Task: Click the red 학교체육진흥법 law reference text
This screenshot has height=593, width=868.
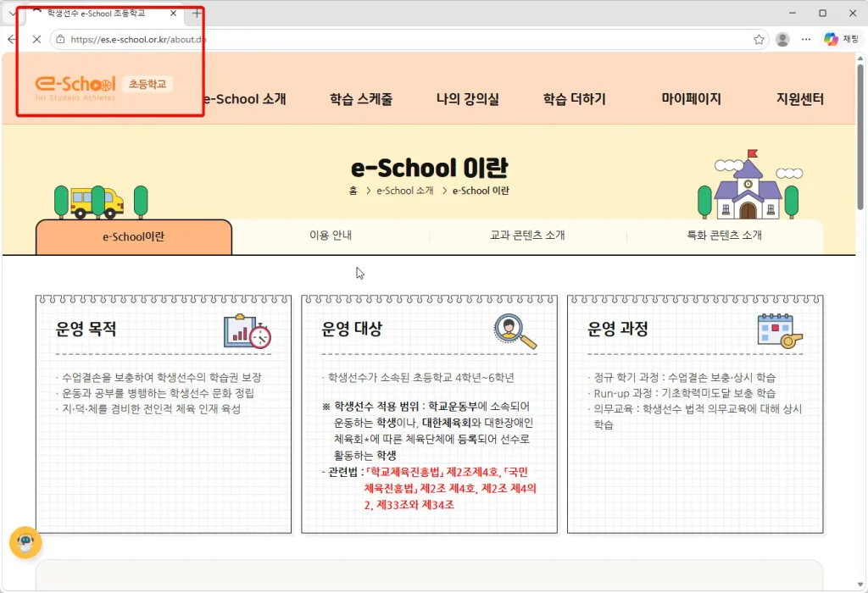Action: click(x=450, y=489)
